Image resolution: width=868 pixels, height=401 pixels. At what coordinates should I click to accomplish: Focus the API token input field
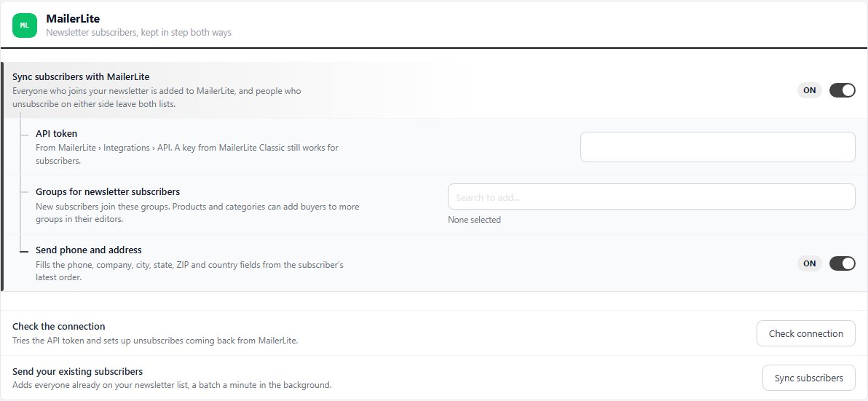point(717,147)
